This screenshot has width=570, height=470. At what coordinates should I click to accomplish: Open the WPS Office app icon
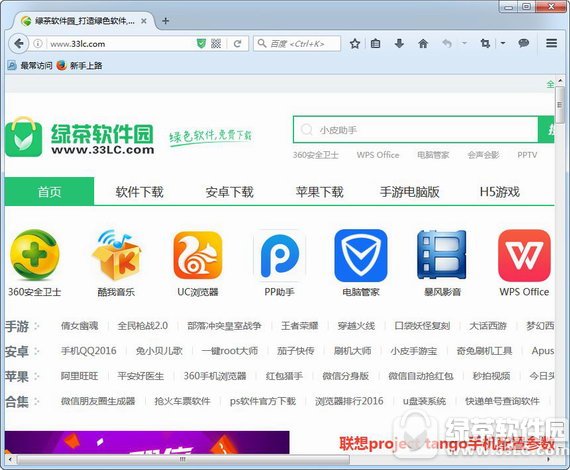tap(524, 255)
